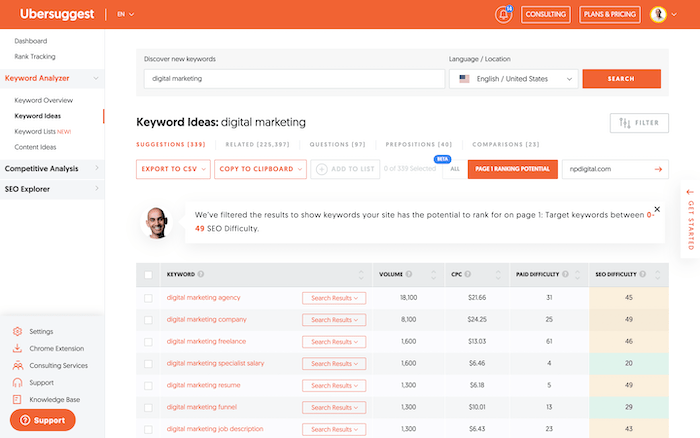700x438 pixels.
Task: Check digital marketing specialist salary row
Action: pyautogui.click(x=148, y=364)
